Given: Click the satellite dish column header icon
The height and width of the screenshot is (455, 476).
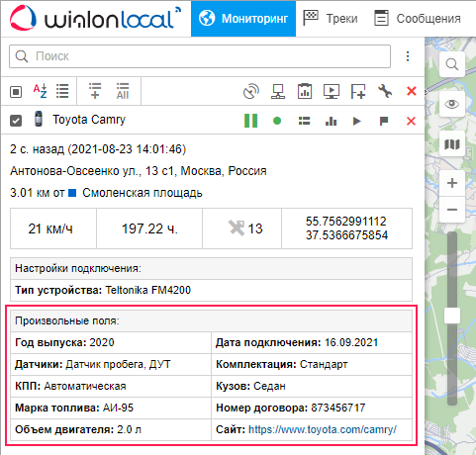Looking at the screenshot, I should [x=251, y=91].
